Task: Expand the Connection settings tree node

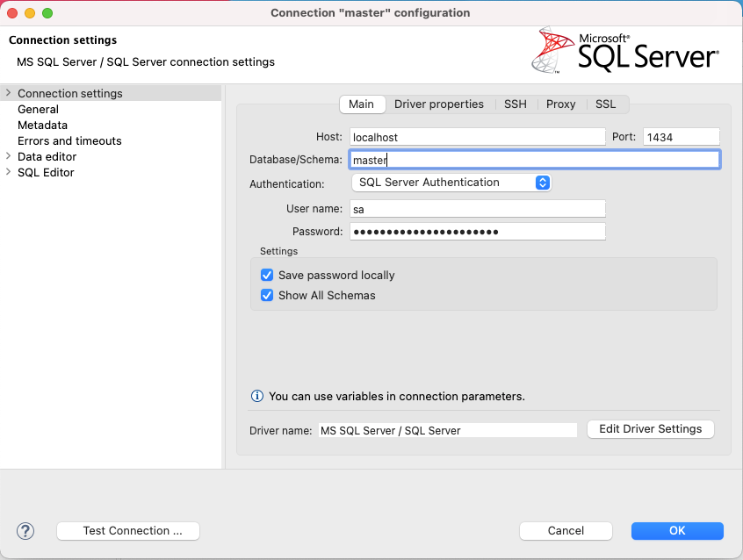Action: [8, 93]
